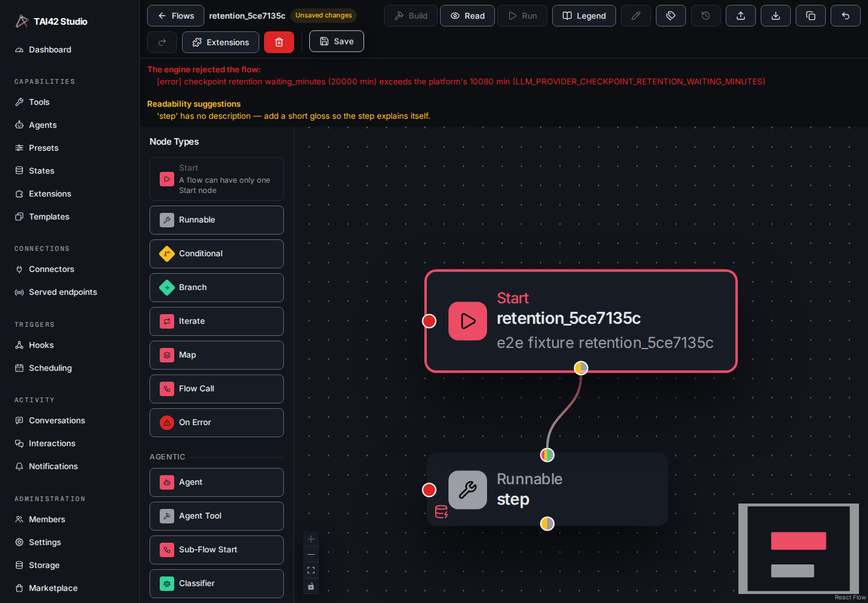Select the Classifier node type
Viewport: 868px width, 603px height.
pyautogui.click(x=216, y=584)
